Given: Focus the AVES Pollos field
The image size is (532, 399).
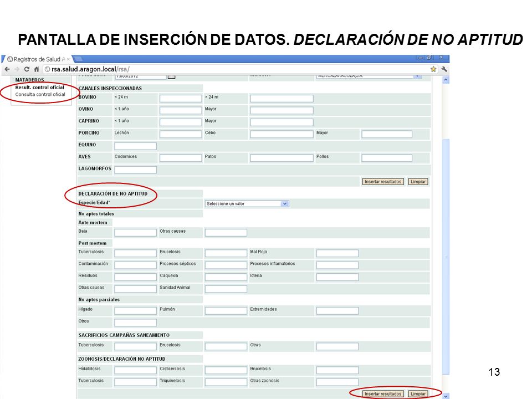Looking at the screenshot, I should point(387,158).
